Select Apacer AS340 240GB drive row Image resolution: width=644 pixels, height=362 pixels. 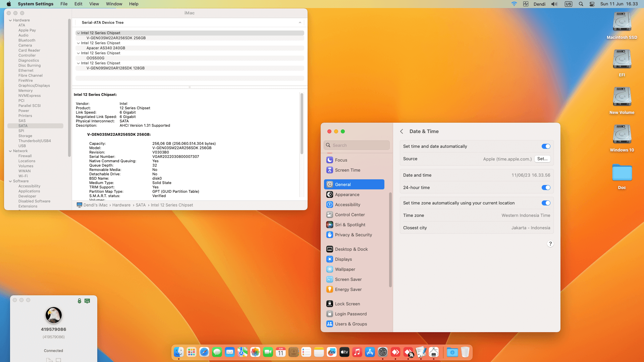point(190,48)
